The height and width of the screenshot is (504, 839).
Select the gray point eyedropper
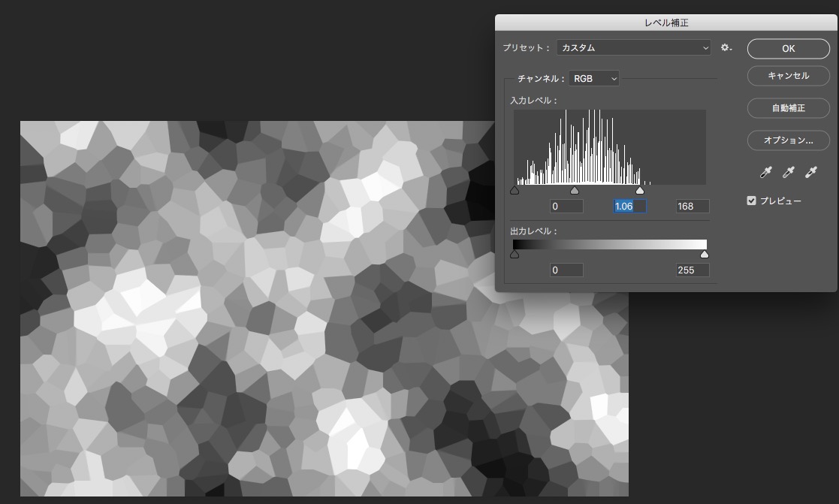click(788, 172)
